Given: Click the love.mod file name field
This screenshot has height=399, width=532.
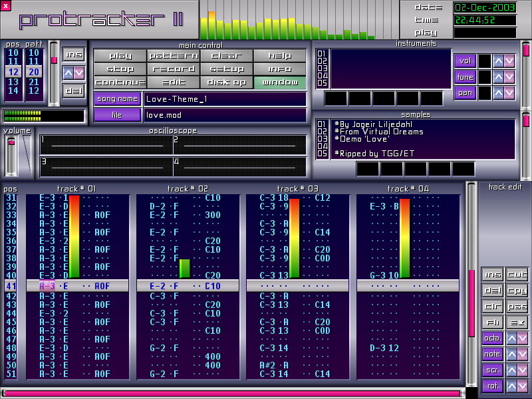Looking at the screenshot, I should pyautogui.click(x=225, y=115).
